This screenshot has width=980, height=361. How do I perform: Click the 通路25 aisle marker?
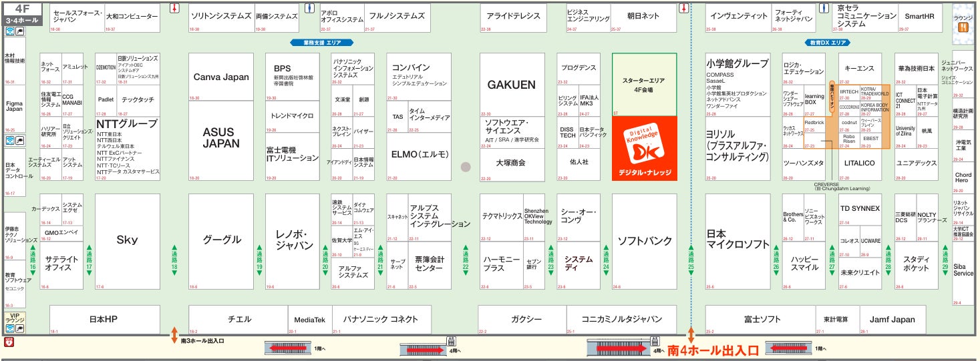(x=691, y=262)
